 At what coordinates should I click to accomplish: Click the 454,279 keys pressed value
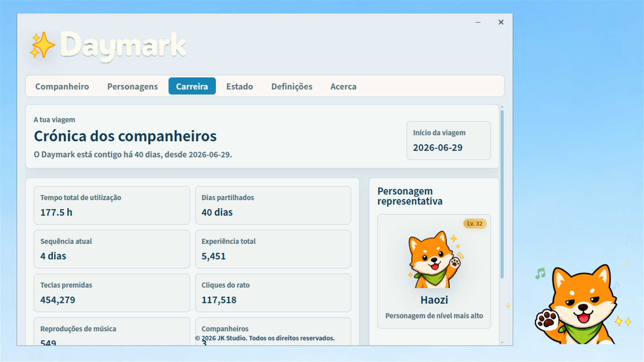[58, 300]
